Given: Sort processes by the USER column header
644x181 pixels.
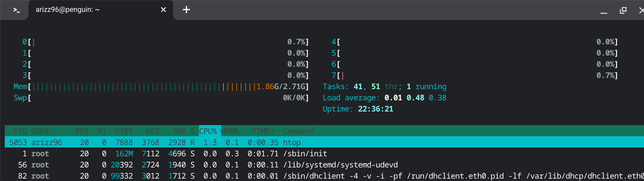Looking at the screenshot, I should click(40, 131).
